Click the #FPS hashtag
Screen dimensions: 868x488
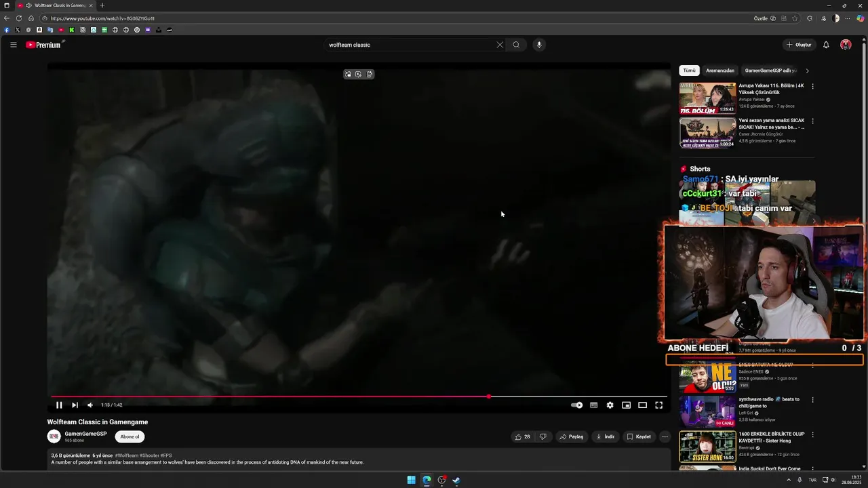166,455
